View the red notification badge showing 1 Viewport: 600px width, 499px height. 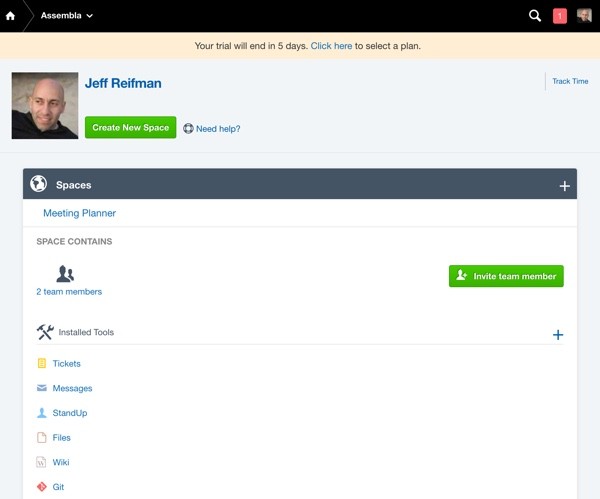559,16
